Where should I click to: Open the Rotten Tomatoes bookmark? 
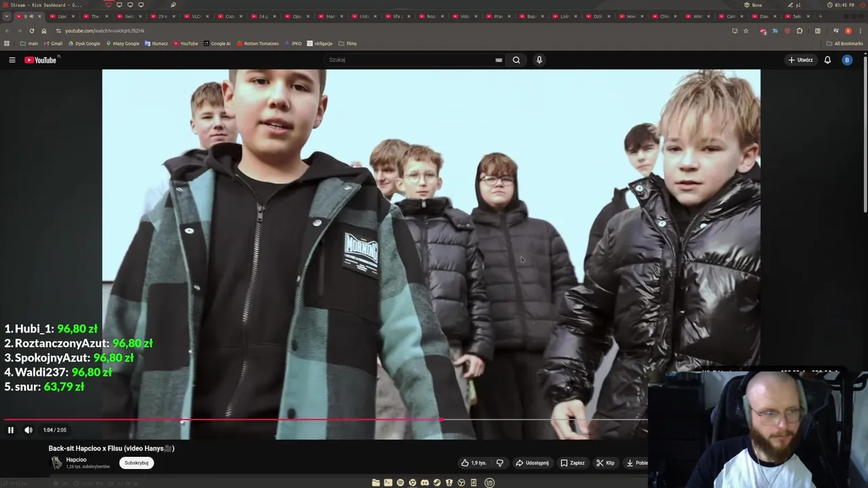[258, 43]
